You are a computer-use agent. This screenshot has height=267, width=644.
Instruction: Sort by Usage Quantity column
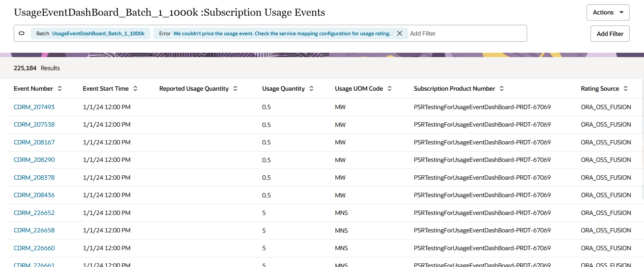pos(311,88)
